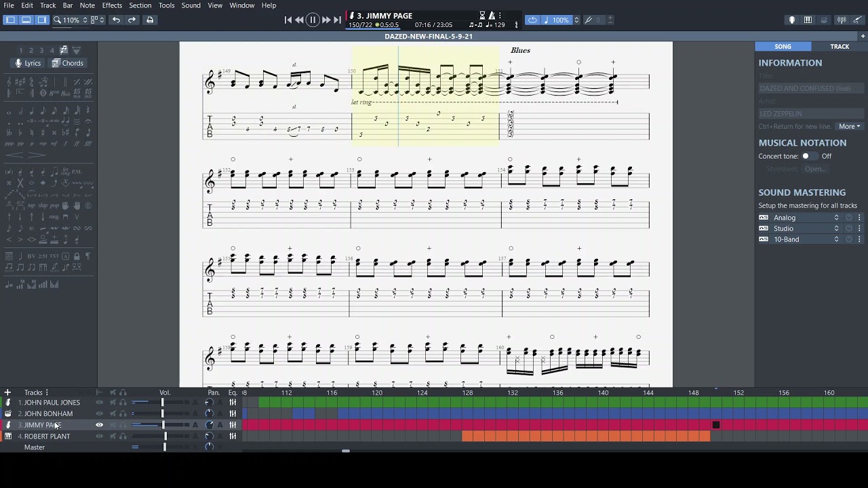Switch to the TRACK inspector tab
Viewport: 868px width, 488px height.
(x=840, y=46)
